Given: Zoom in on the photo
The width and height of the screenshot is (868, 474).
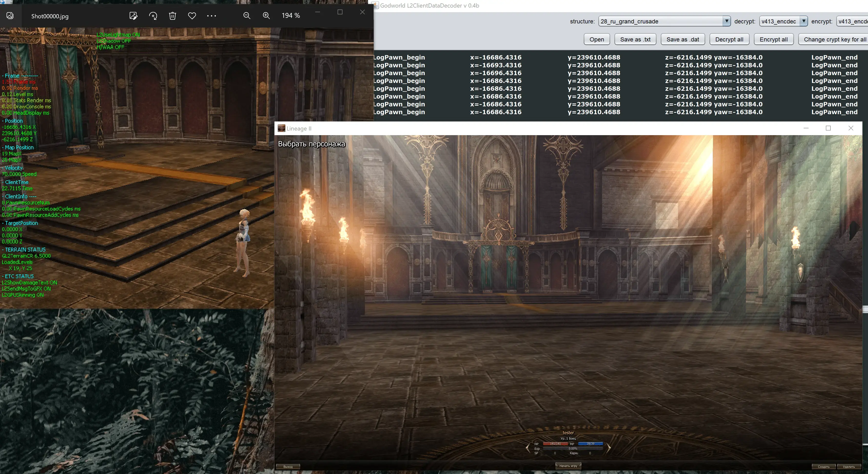Looking at the screenshot, I should (266, 16).
